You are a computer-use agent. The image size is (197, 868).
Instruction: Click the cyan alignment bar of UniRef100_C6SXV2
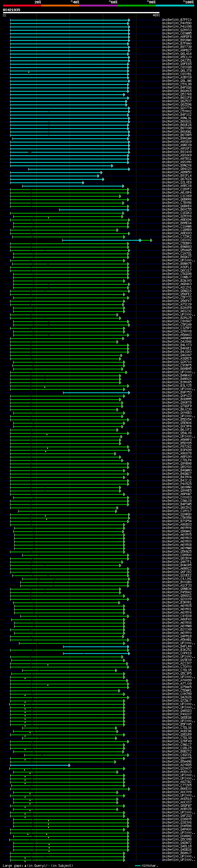(x=101, y=240)
